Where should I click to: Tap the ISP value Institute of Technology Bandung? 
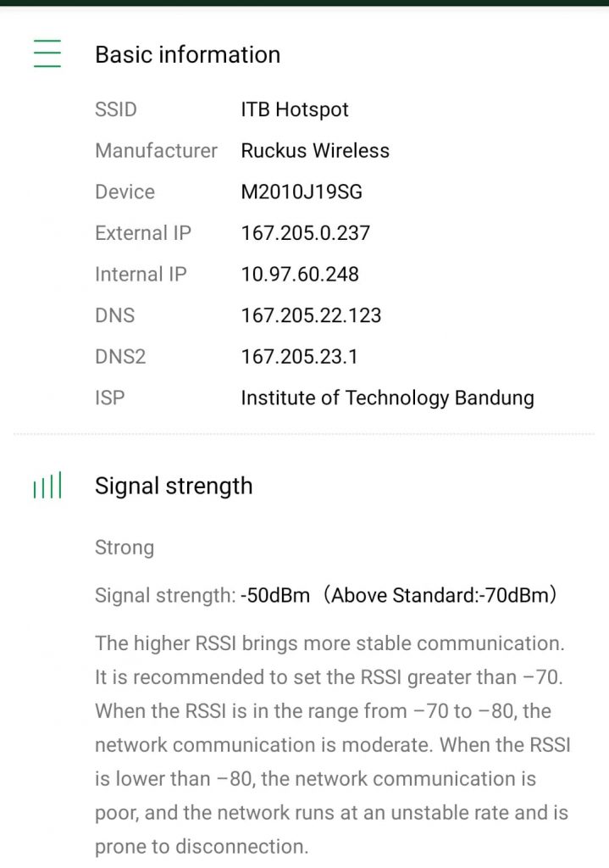387,398
